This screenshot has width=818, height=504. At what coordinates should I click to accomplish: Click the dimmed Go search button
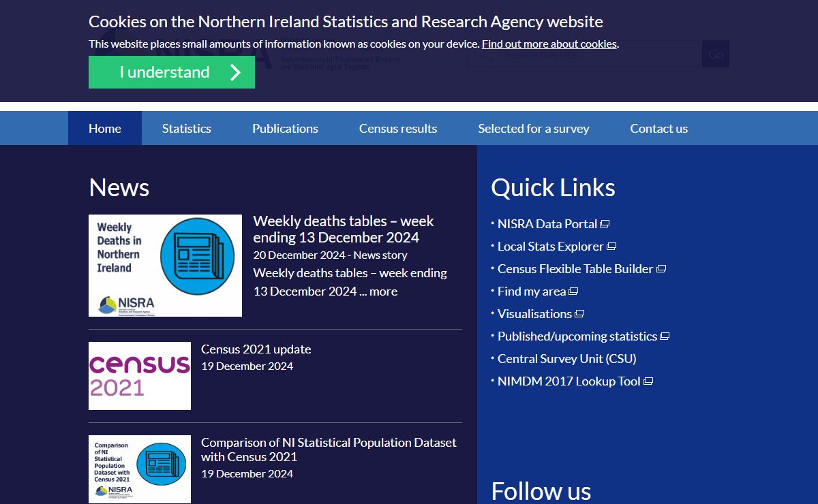point(716,54)
